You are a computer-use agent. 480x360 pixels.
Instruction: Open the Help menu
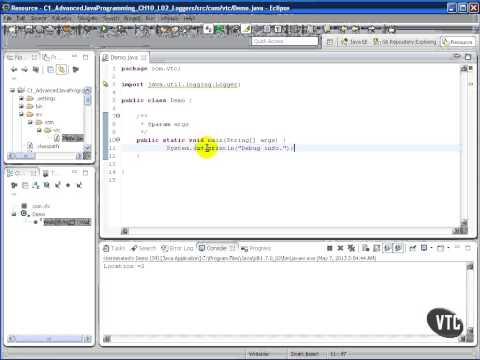pos(189,18)
